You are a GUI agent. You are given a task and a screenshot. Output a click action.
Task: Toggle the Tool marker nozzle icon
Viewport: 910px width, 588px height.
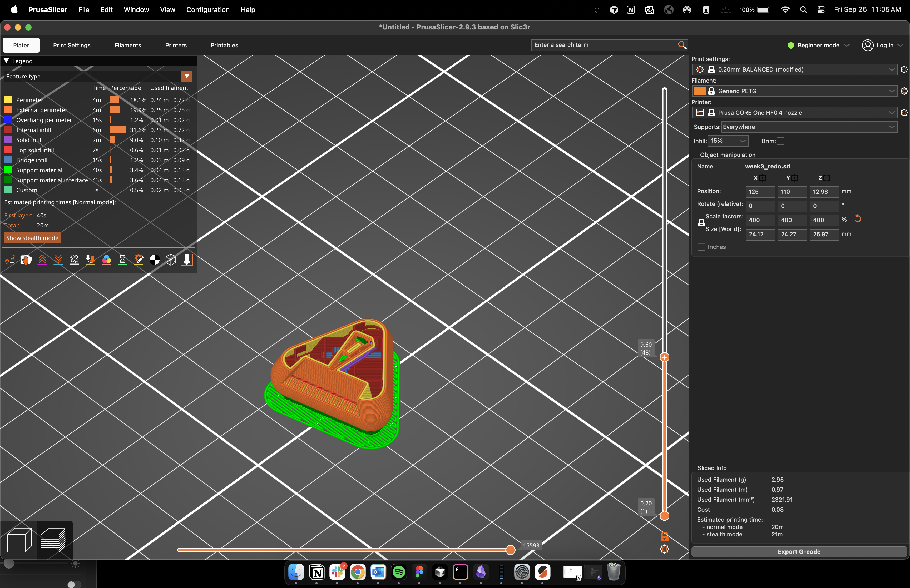tap(187, 260)
